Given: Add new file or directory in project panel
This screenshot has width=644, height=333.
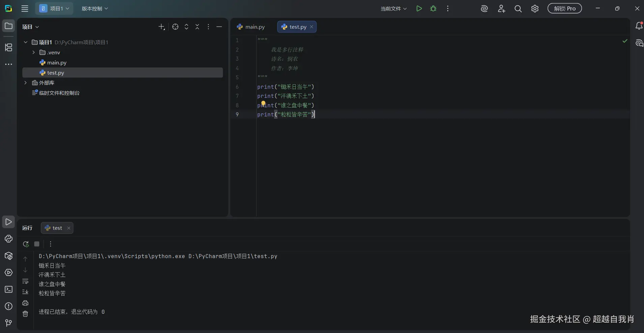Looking at the screenshot, I should coord(162,27).
